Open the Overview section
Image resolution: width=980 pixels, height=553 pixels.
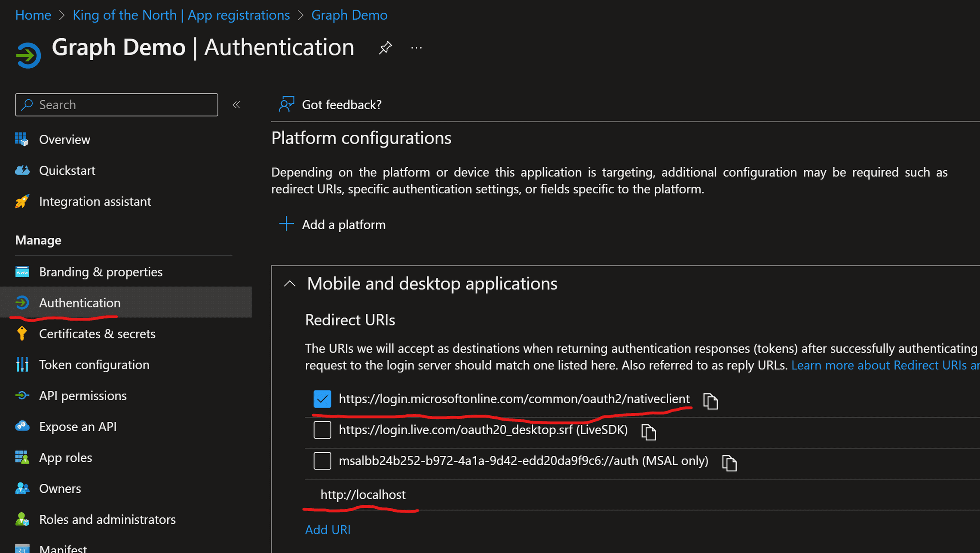coord(64,139)
